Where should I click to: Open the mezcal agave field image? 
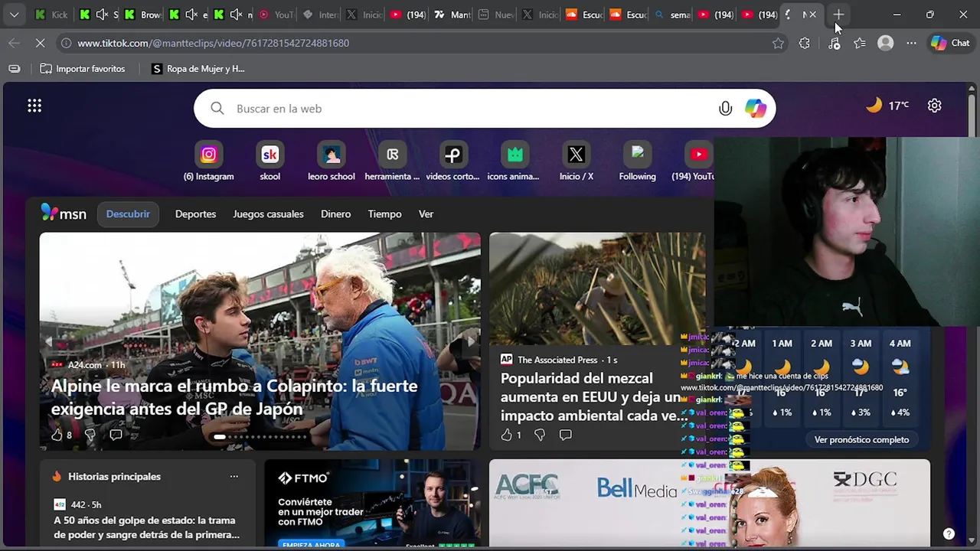597,289
